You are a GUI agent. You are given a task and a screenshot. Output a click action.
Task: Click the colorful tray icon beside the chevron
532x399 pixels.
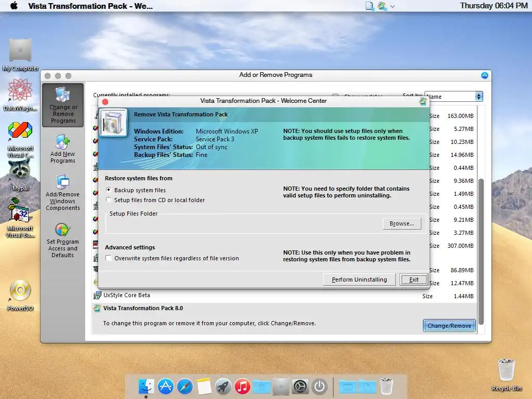[x=382, y=6]
